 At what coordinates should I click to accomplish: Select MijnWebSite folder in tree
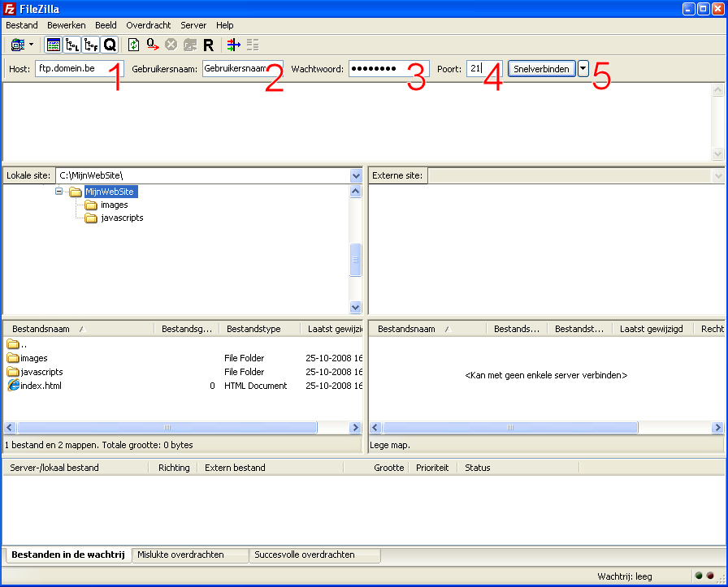click(x=110, y=192)
